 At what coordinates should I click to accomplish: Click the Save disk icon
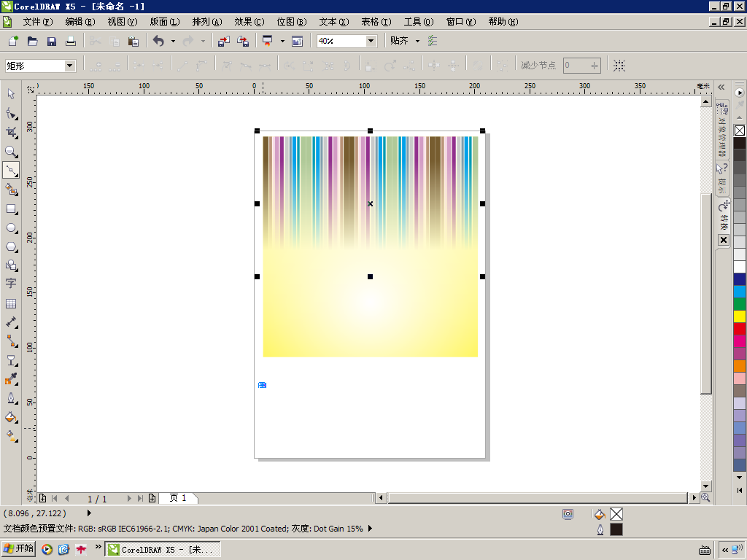[x=52, y=42]
